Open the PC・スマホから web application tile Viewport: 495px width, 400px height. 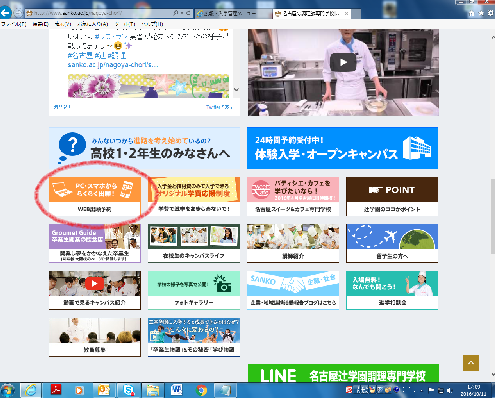click(x=95, y=196)
